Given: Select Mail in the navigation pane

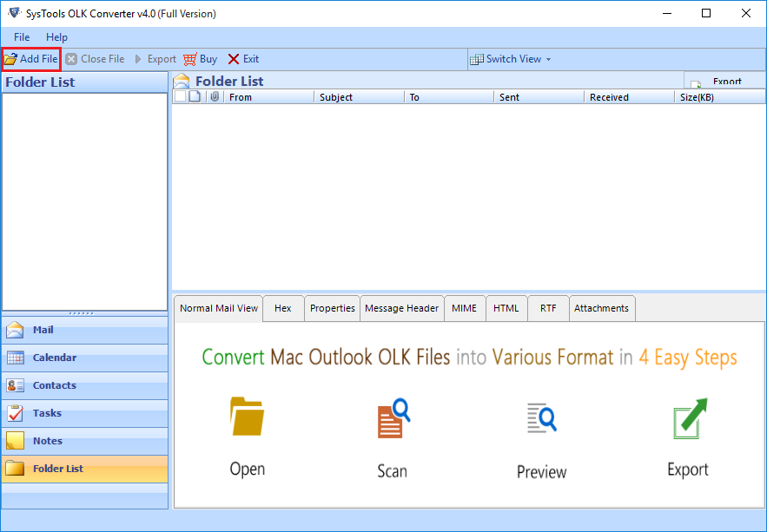Looking at the screenshot, I should click(84, 331).
